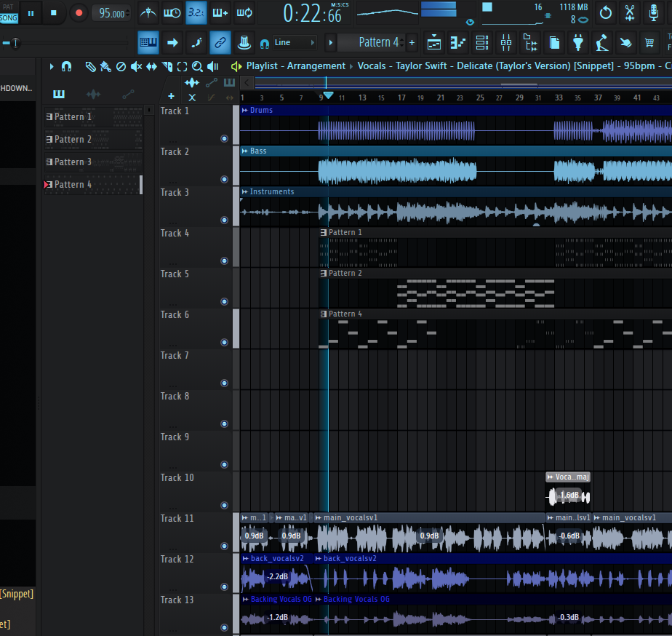Click the record button
Viewport: 672px width, 636px height.
(x=79, y=13)
